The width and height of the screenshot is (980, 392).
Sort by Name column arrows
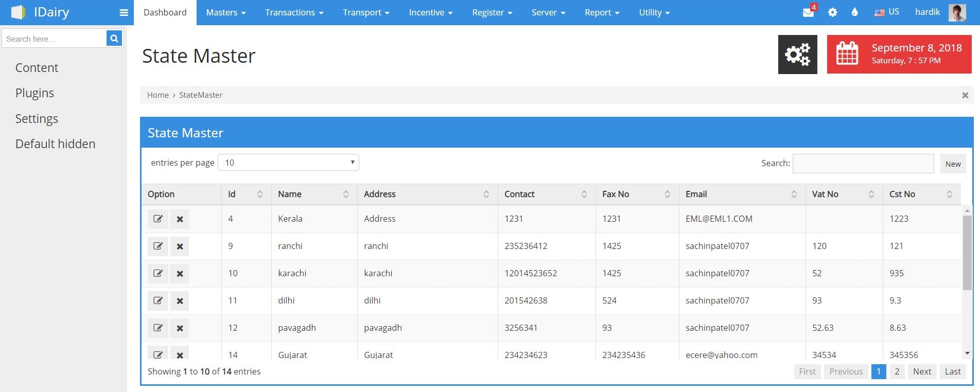click(346, 194)
